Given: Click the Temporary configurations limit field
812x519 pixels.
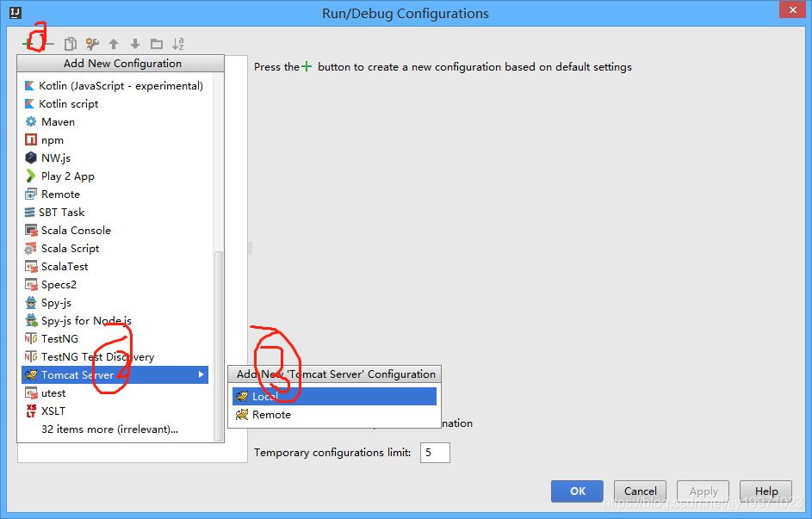Looking at the screenshot, I should click(435, 453).
